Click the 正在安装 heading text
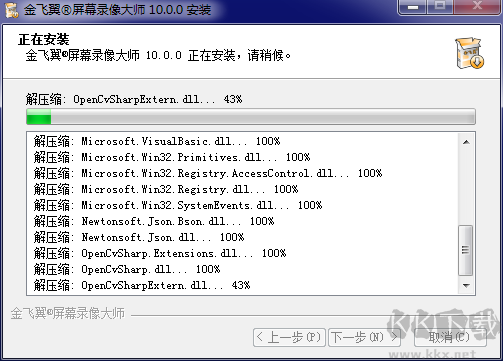 click(x=44, y=39)
